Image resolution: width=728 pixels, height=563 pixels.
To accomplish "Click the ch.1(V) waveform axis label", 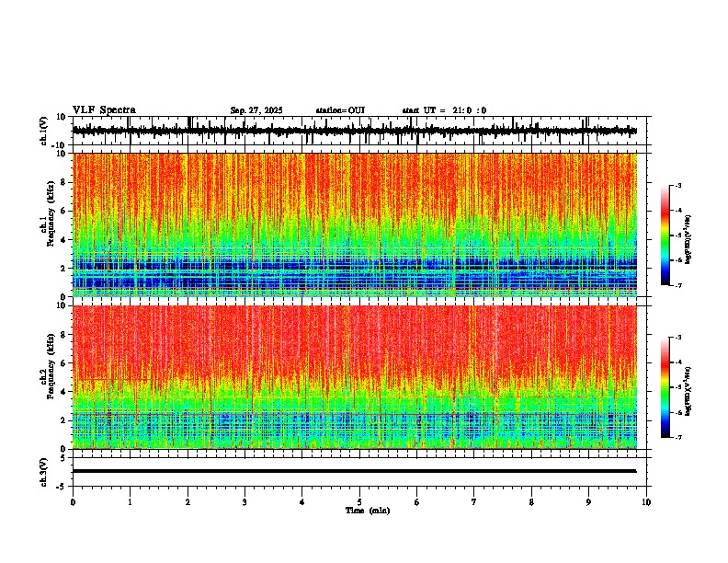I will [x=44, y=131].
